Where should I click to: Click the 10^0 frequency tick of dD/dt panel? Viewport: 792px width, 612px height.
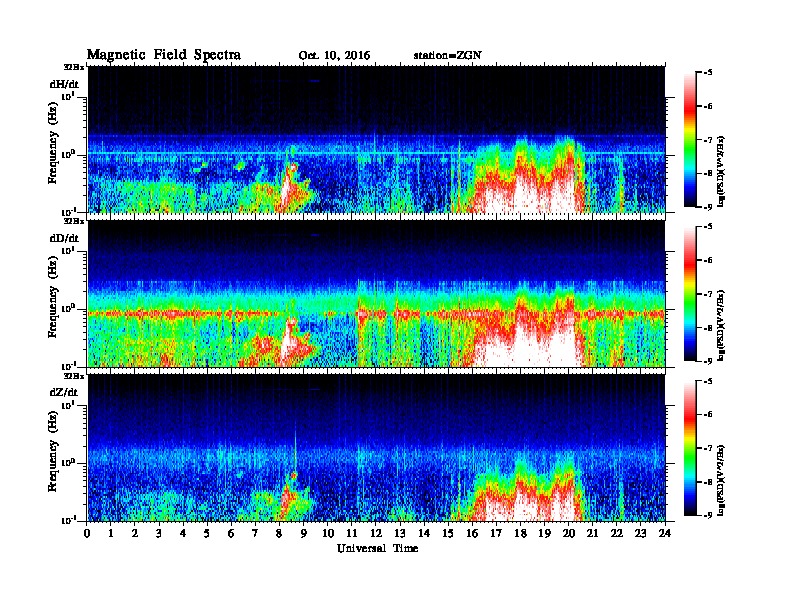tap(69, 308)
